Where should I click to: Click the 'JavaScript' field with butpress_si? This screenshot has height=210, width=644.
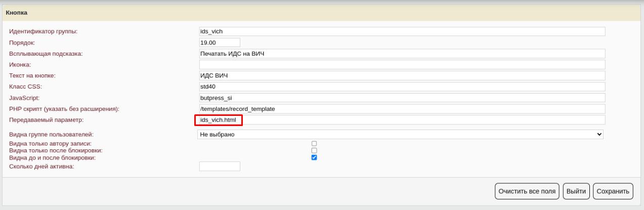pyautogui.click(x=402, y=98)
